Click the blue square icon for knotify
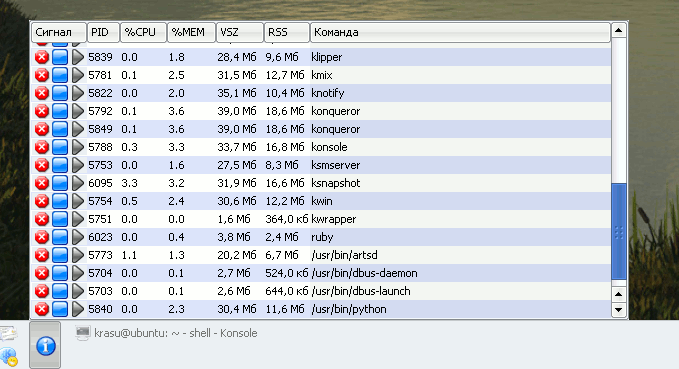The image size is (679, 369). click(x=60, y=93)
